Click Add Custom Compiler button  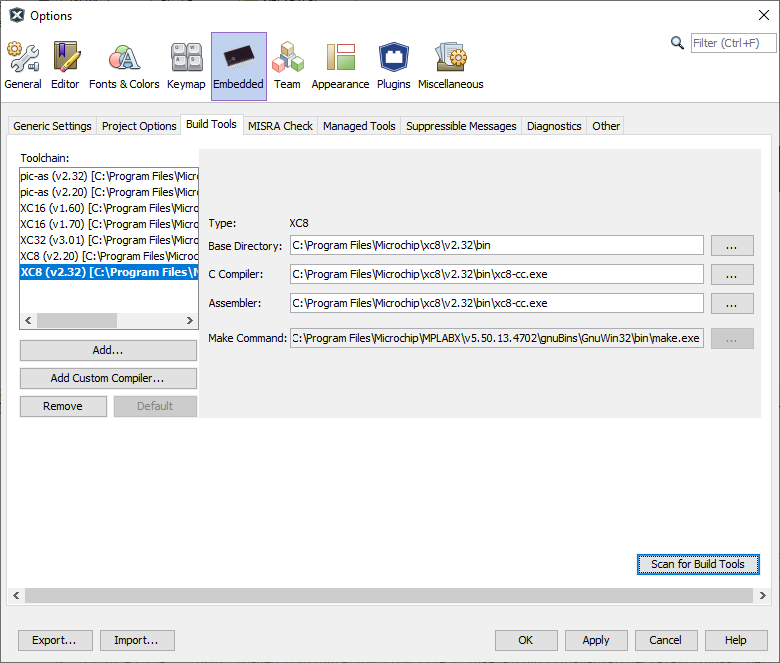(108, 379)
